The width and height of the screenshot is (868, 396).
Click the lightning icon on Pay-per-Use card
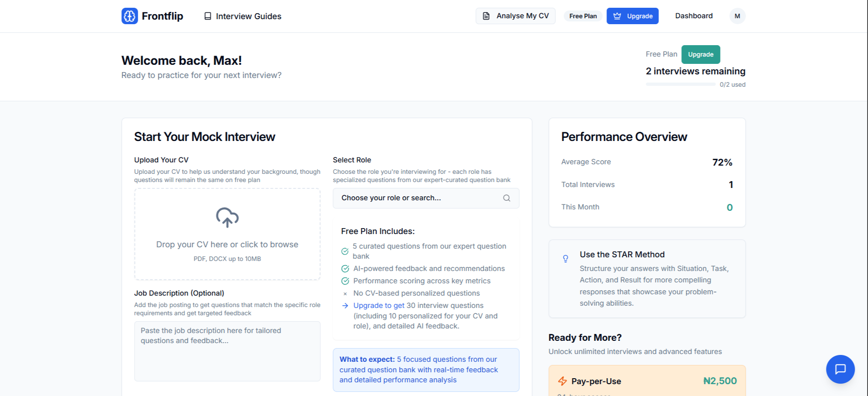tap(562, 381)
